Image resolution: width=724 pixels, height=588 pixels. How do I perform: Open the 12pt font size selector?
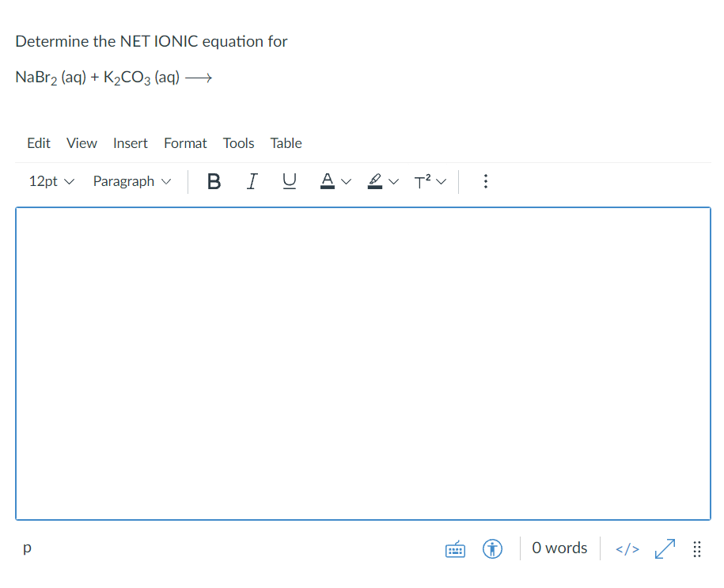click(x=49, y=181)
